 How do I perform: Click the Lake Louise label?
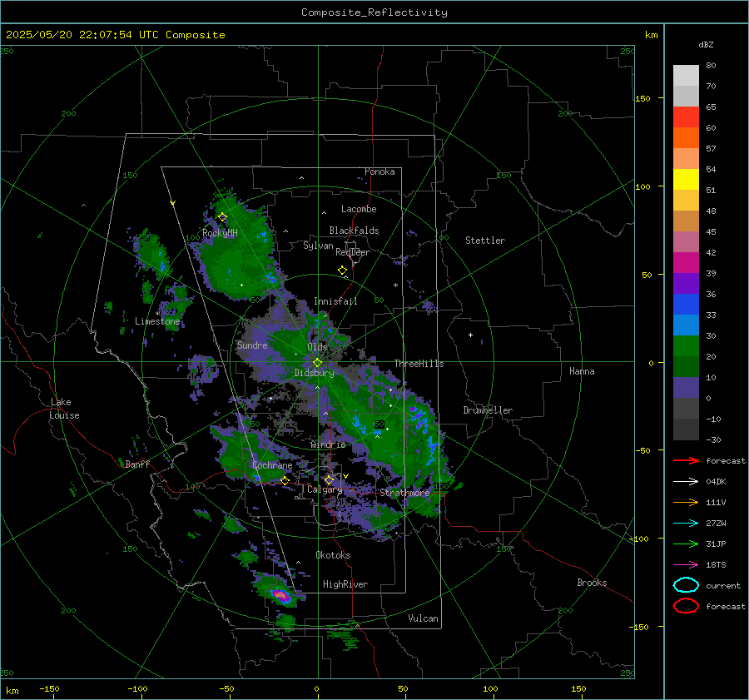pos(64,409)
